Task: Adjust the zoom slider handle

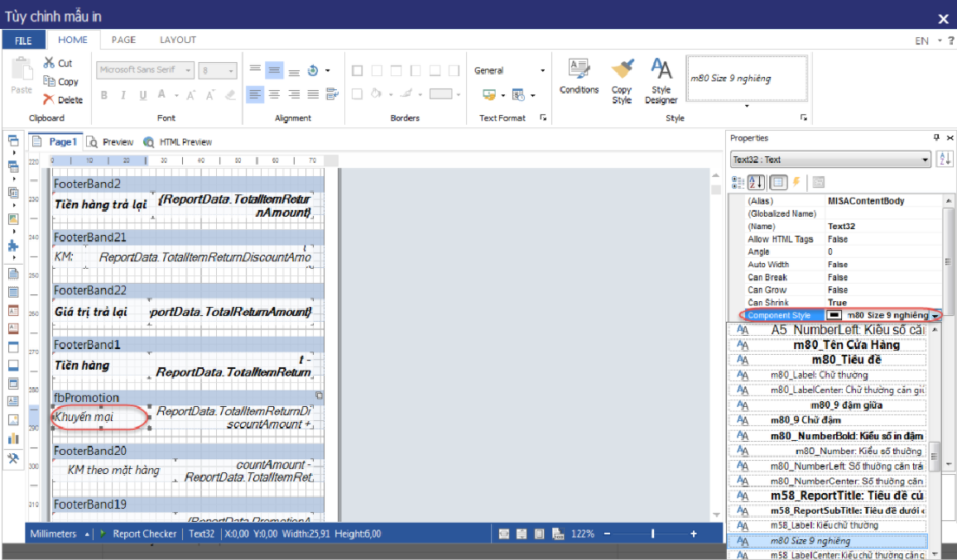Action: pos(652,534)
